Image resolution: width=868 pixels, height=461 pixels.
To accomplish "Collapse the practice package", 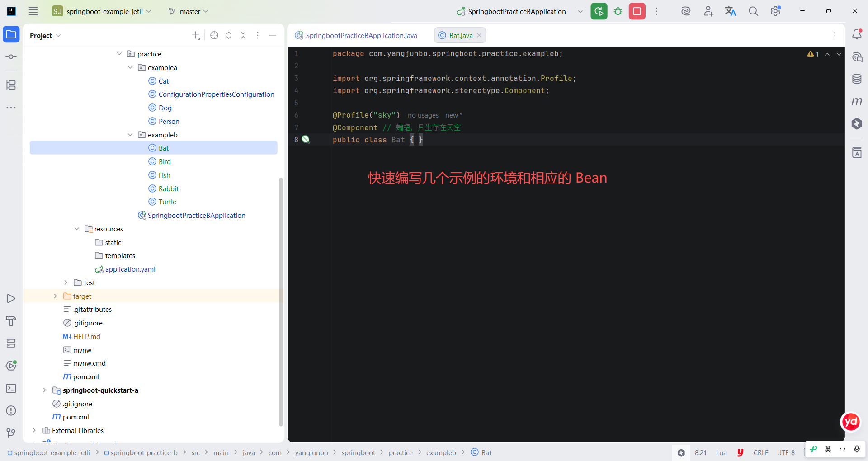I will click(x=119, y=54).
